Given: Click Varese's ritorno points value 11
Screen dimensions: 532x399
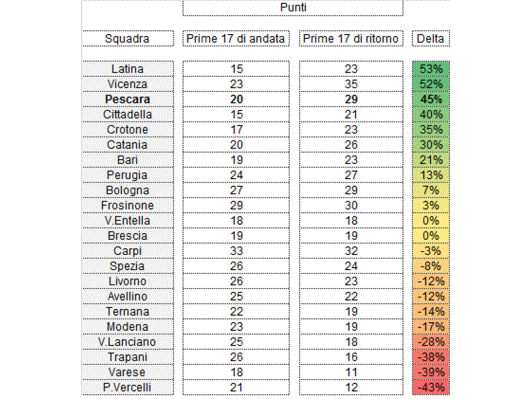Looking at the screenshot, I should (351, 372).
